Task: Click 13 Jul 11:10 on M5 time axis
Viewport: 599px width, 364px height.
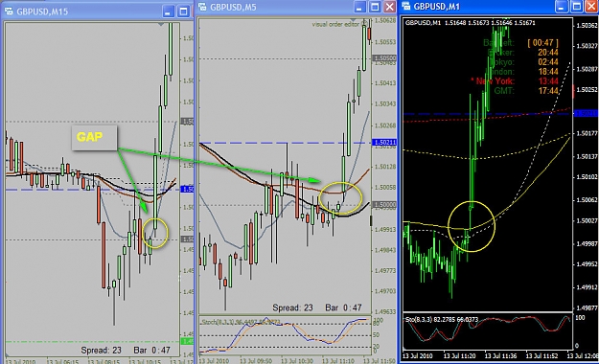Action: tap(338, 361)
